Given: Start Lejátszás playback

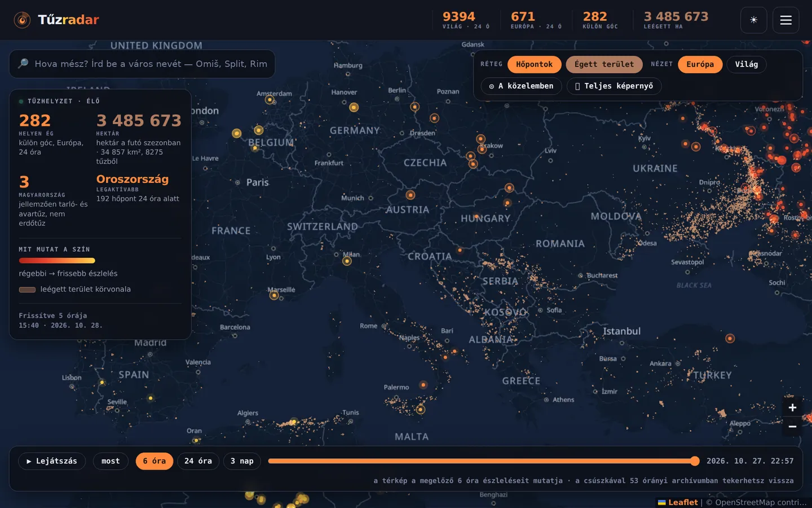Looking at the screenshot, I should coord(52,461).
